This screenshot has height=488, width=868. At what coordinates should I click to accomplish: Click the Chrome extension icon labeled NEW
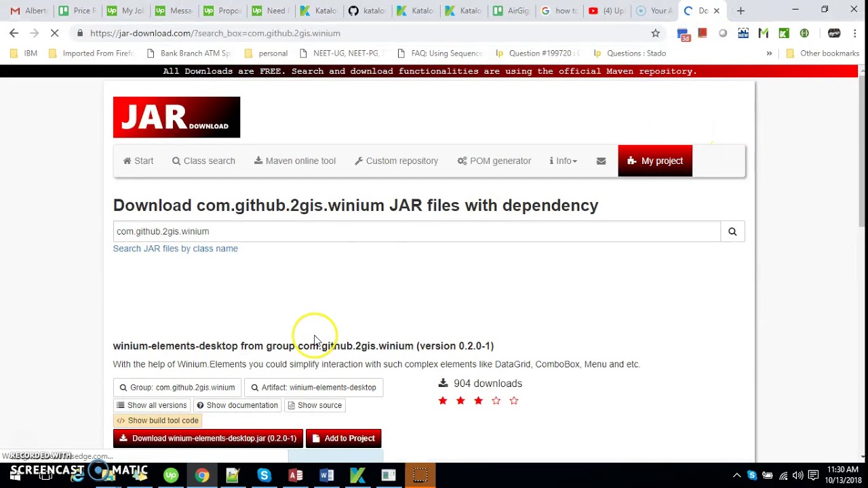(743, 33)
